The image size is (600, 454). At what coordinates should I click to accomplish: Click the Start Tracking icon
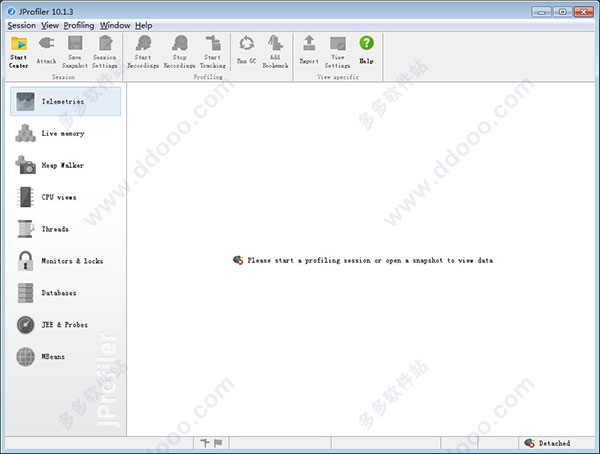click(x=213, y=52)
